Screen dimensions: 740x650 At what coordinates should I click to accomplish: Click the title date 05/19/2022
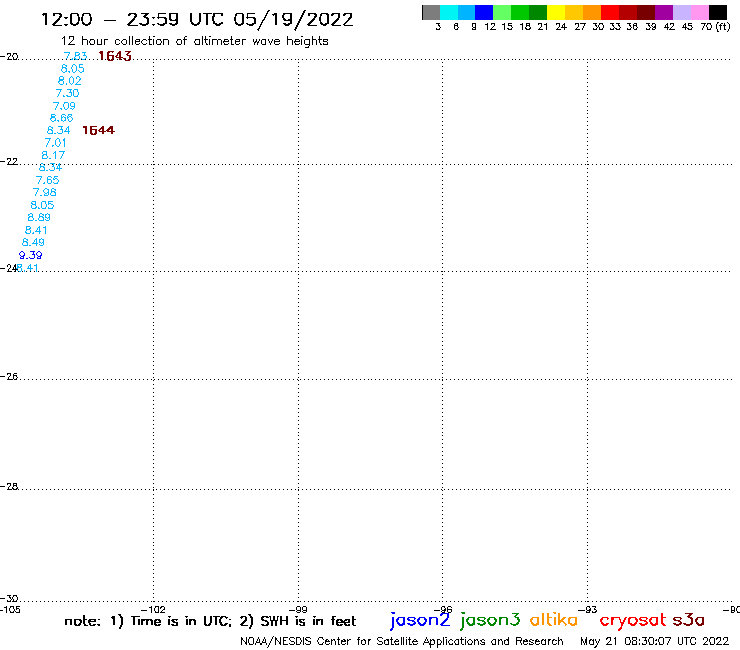tap(293, 20)
